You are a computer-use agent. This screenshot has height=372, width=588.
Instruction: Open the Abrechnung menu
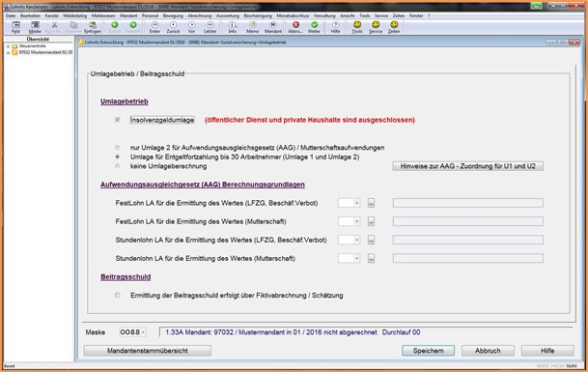[x=200, y=15]
